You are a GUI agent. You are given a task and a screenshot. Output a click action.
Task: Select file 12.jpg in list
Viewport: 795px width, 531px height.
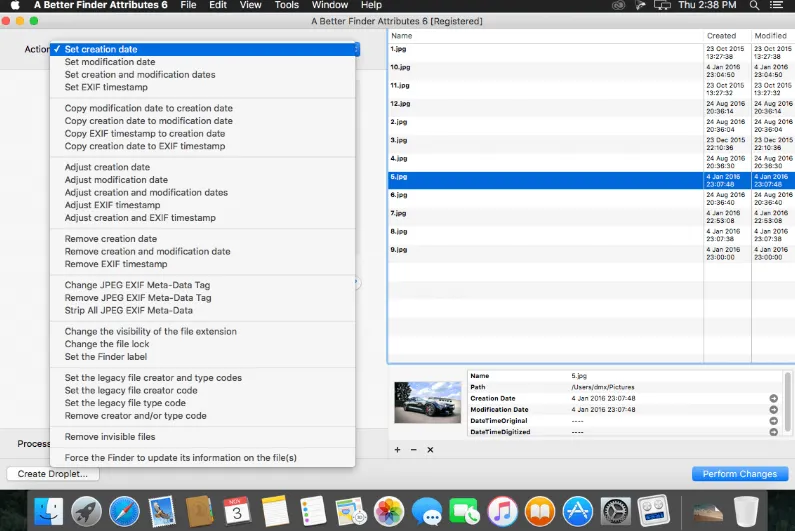coord(592,108)
